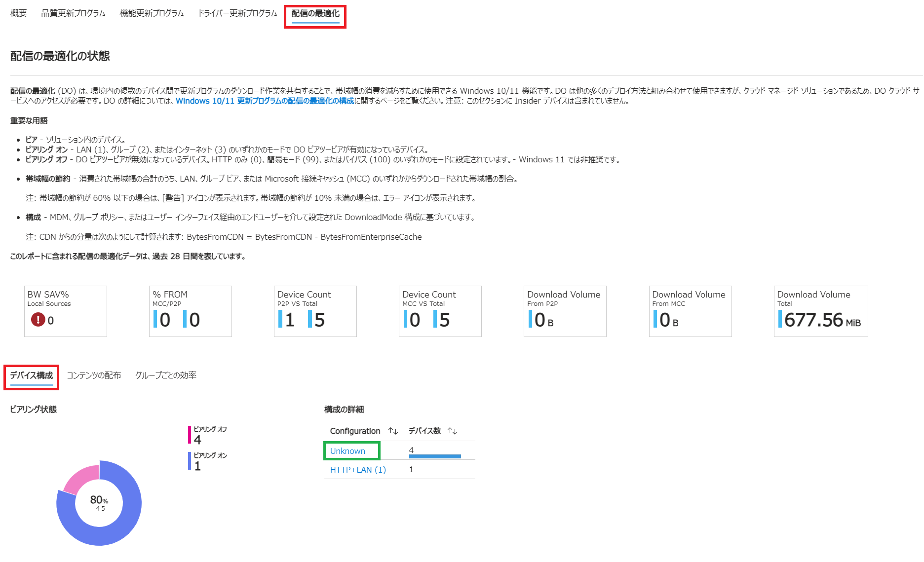Click the 677.56 MiB total value
The height and width of the screenshot is (562, 924).
coord(822,320)
